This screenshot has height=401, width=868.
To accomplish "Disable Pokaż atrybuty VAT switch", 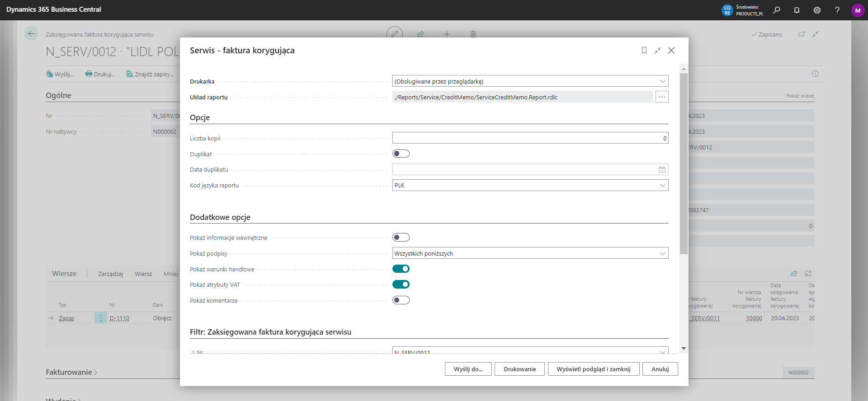I will point(401,284).
